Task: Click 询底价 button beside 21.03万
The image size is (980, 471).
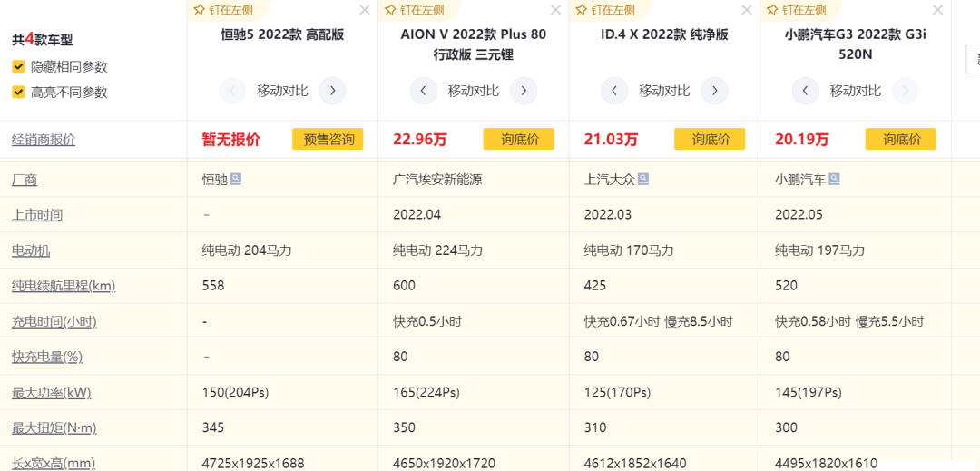Action: (x=710, y=139)
